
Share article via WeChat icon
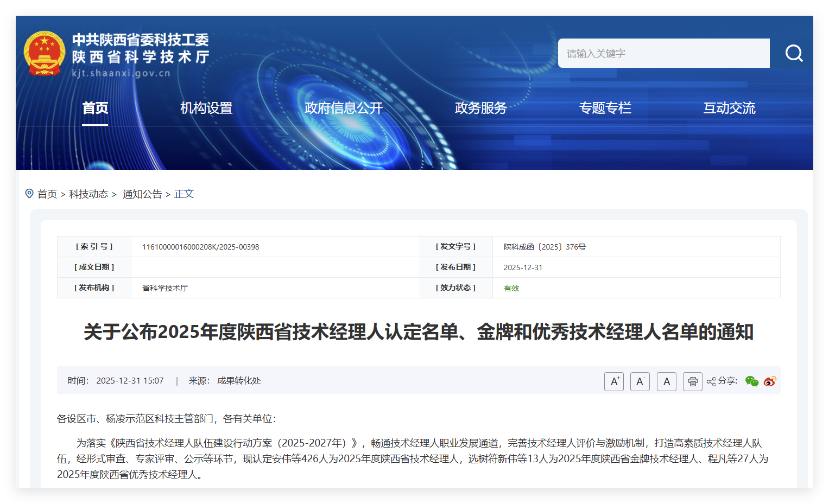[x=752, y=381]
